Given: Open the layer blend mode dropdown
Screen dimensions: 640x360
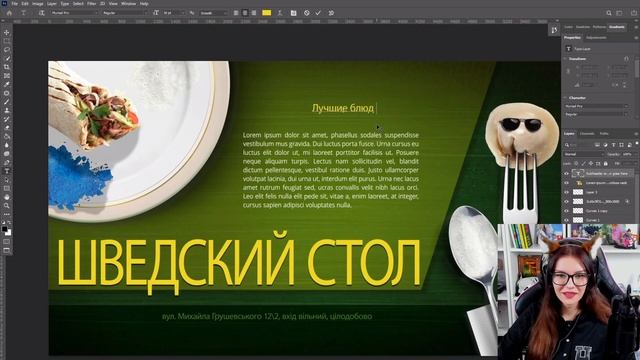Looking at the screenshot, I should (x=584, y=154).
